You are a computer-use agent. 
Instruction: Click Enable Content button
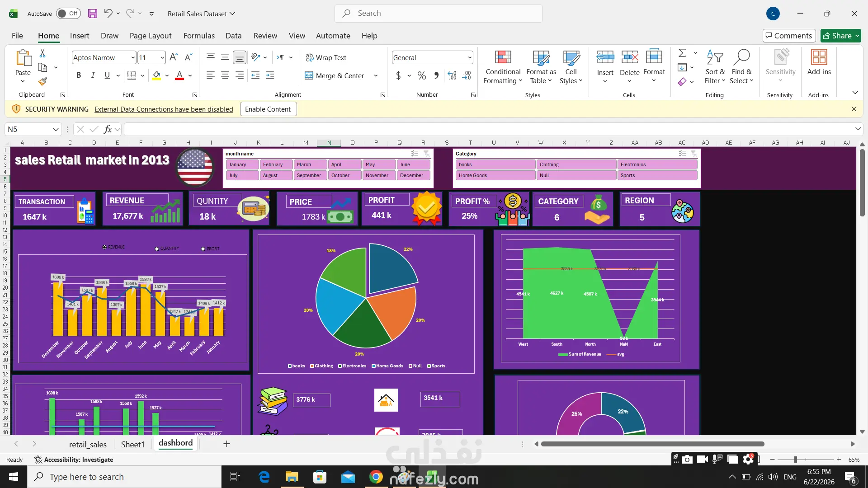268,109
